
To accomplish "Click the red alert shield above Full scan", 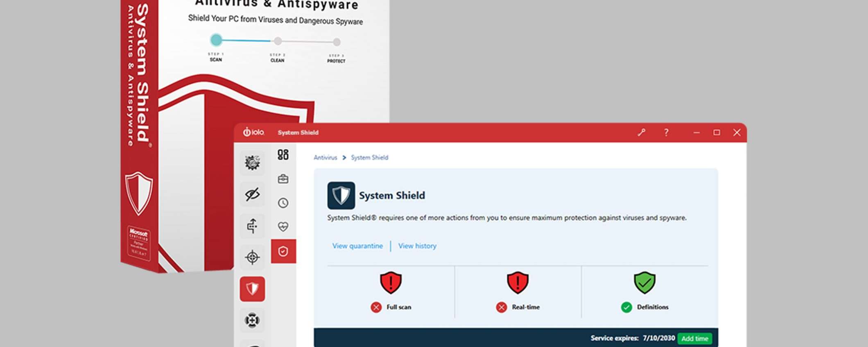I will point(391,283).
